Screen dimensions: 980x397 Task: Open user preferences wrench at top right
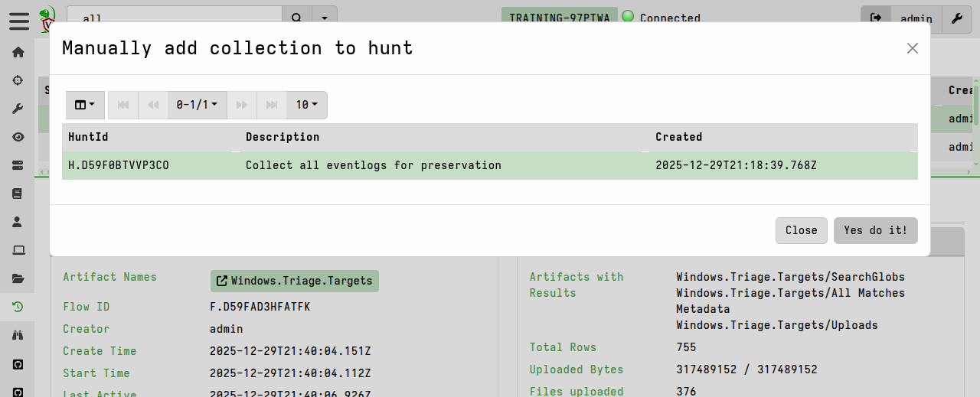click(957, 18)
